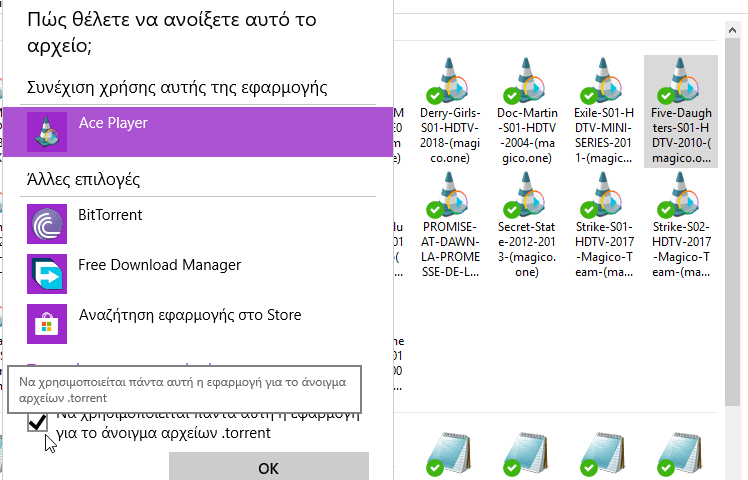Select the Strike-S02-HDTV-2017 file icon
The width and height of the screenshot is (748, 480).
680,195
